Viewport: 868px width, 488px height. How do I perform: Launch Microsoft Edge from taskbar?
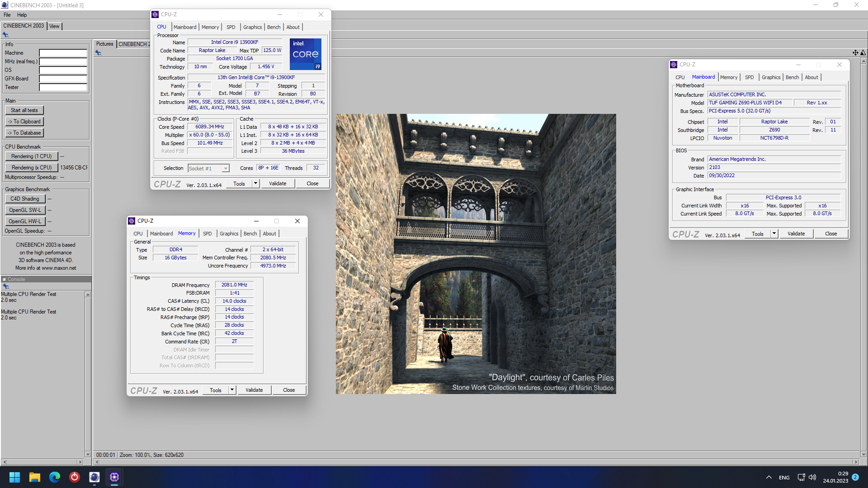coord(55,477)
